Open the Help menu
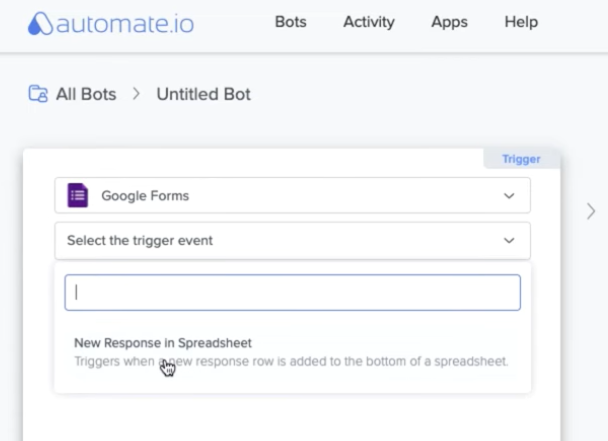608x441 pixels. click(x=521, y=22)
